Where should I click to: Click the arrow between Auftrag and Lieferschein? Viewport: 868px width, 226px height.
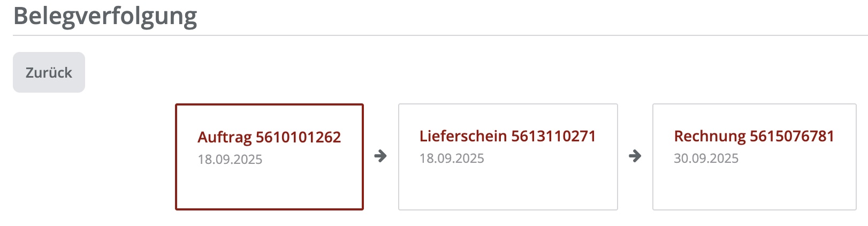point(380,156)
